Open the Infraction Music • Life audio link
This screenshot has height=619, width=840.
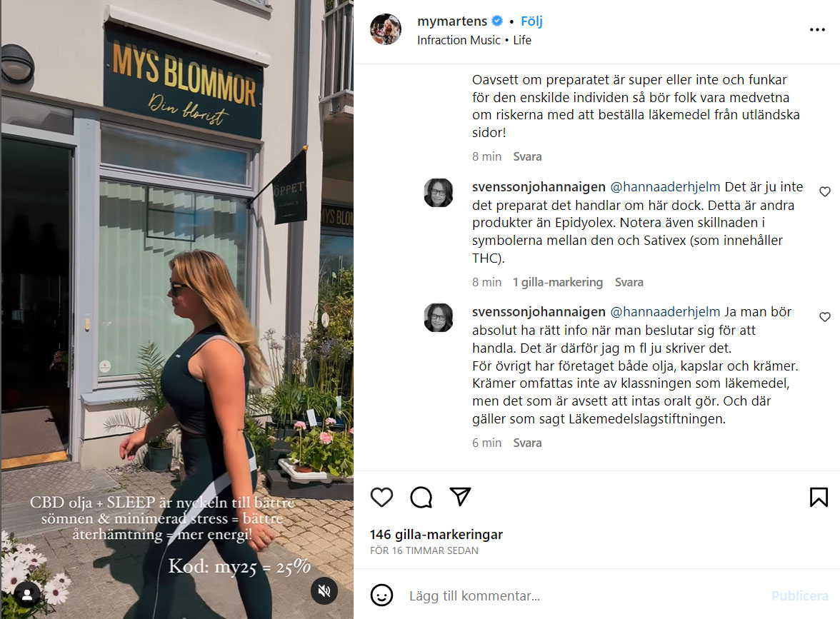click(474, 40)
